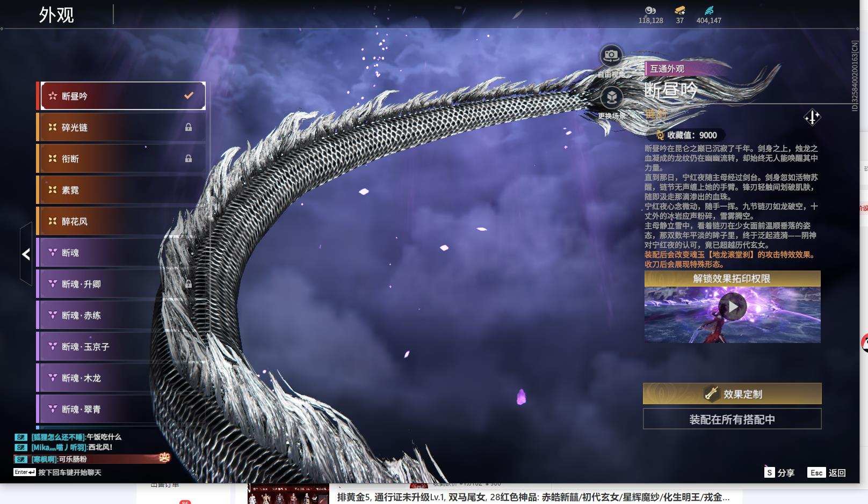Pick the 断魂·升卿 skin
Viewport: 868px width, 504px height.
(121, 284)
